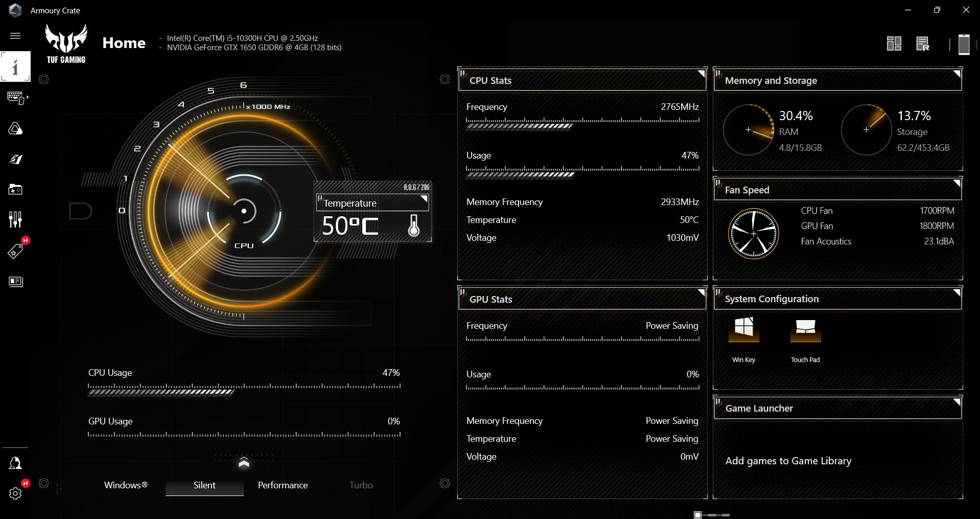Screen dimensions: 980x519
Task: Click the CPU Usage progress bar
Action: tap(244, 390)
